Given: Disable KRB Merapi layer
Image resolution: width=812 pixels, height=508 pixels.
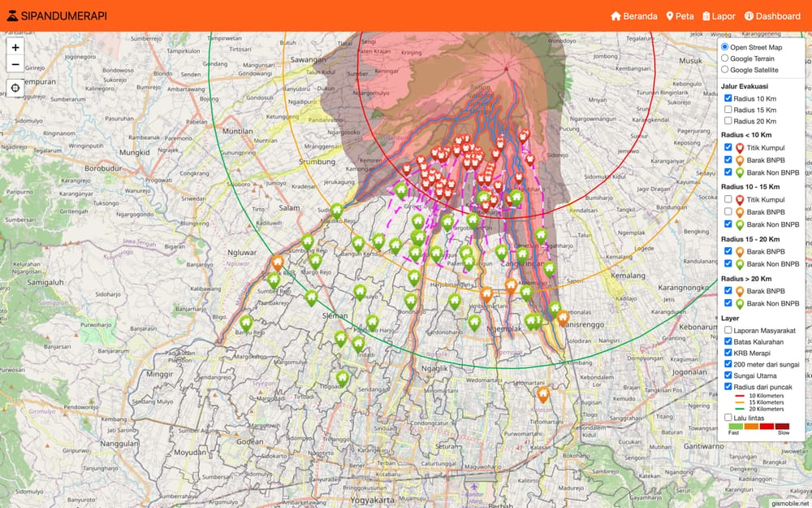Looking at the screenshot, I should (x=728, y=353).
